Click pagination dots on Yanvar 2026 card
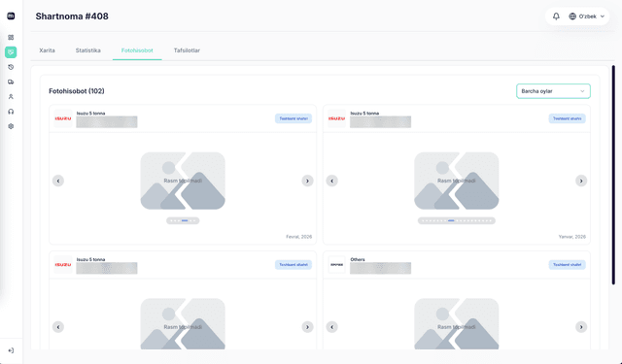Viewport: 622px width, 364px height. (457, 220)
